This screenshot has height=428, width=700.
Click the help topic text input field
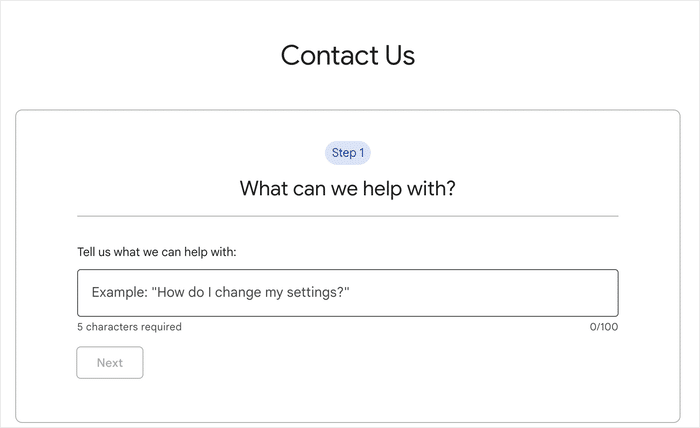tap(347, 293)
